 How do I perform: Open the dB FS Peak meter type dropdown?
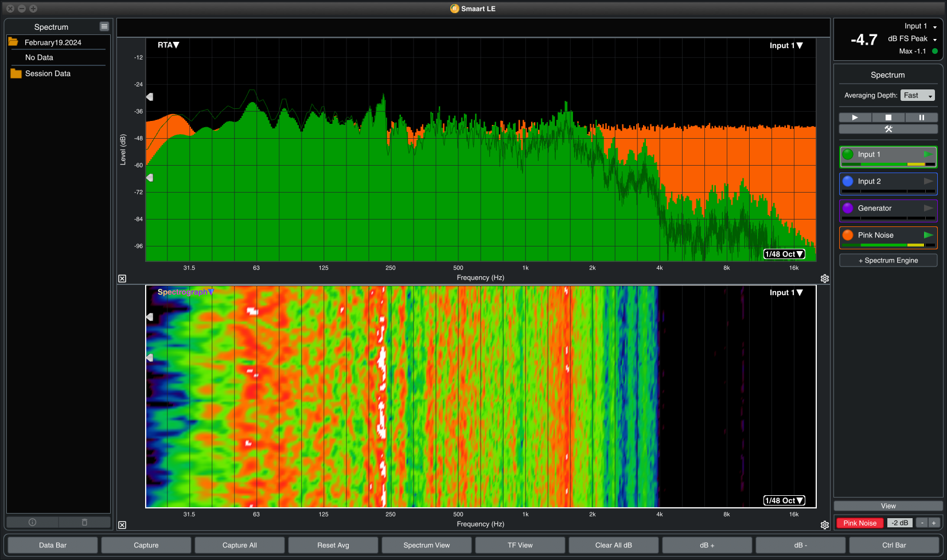912,39
